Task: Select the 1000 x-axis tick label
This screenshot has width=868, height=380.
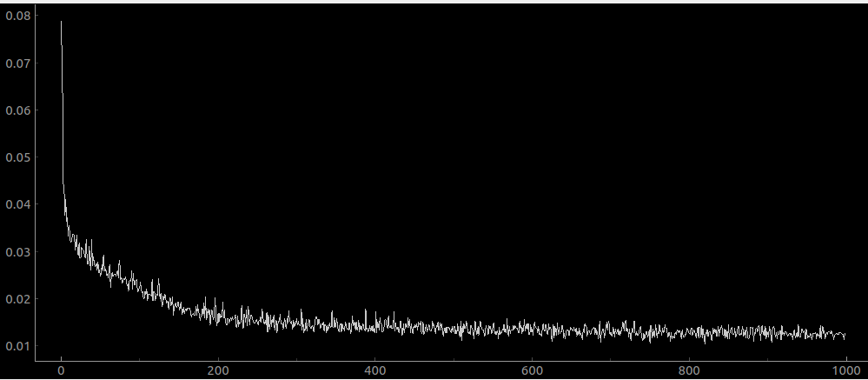Action: pyautogui.click(x=846, y=369)
